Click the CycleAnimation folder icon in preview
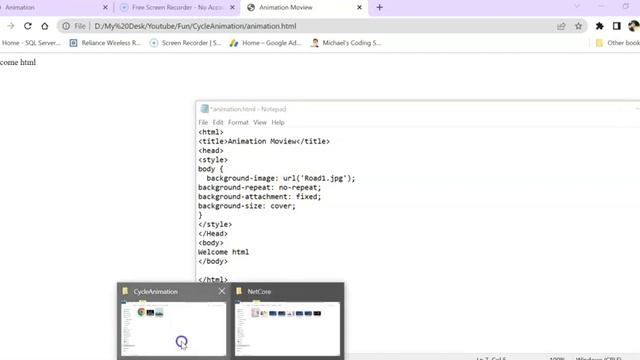Image resolution: width=640 pixels, height=360 pixels. 125,291
